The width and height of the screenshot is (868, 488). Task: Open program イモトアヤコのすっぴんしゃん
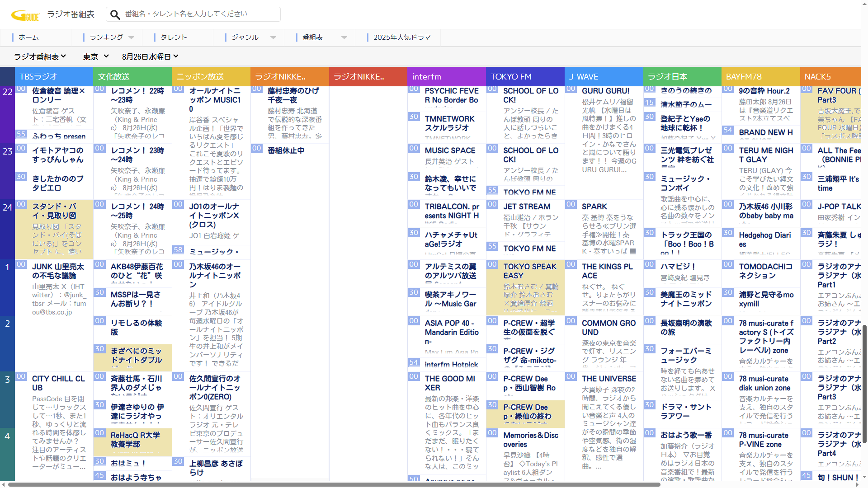click(x=58, y=155)
